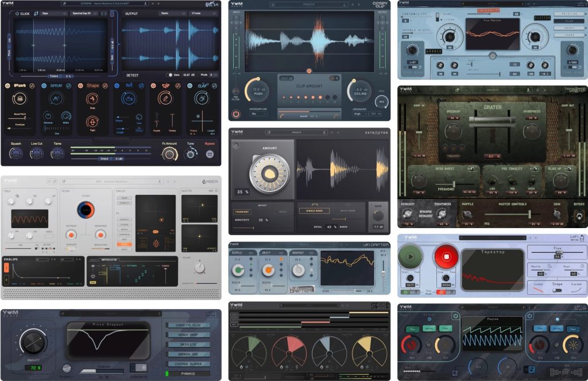Choose the Heavy Drop preset button
This screenshot has height=381, width=588.
pos(188,334)
